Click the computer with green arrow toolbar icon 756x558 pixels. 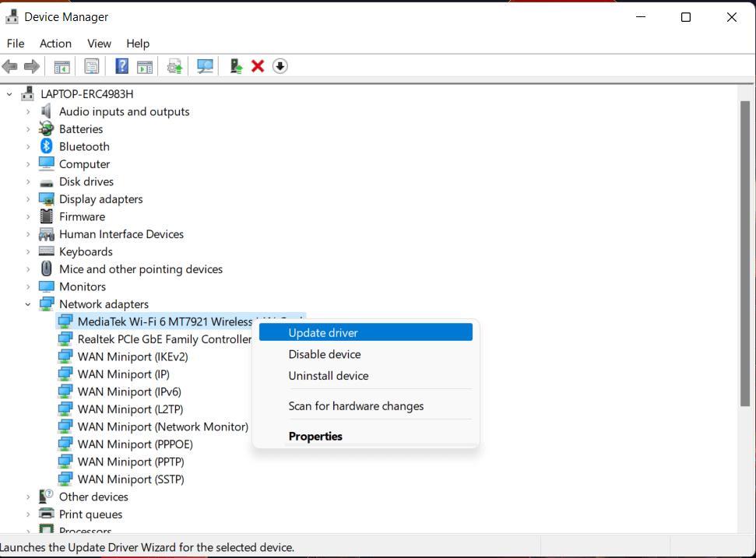[236, 66]
